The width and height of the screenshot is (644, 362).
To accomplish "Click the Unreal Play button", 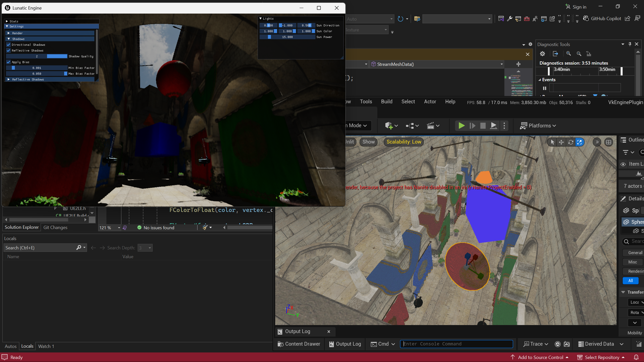I will click(x=461, y=125).
